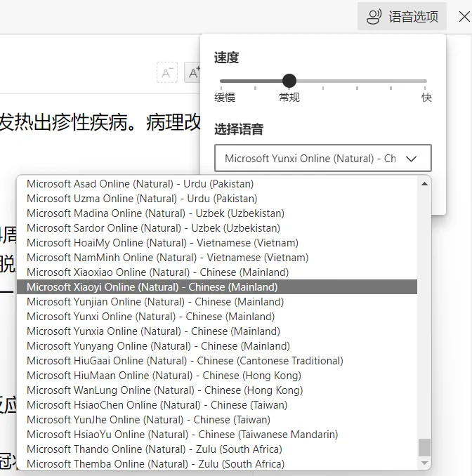The image size is (472, 476).
Task: Select Microsoft HsiaoYu Online Taiwanese Mandarin
Action: (x=217, y=434)
